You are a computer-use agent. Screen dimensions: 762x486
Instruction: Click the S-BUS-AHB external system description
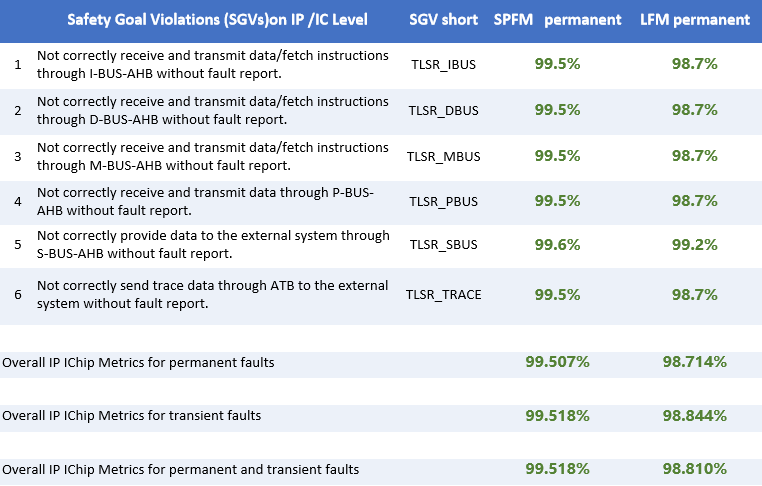(x=212, y=246)
